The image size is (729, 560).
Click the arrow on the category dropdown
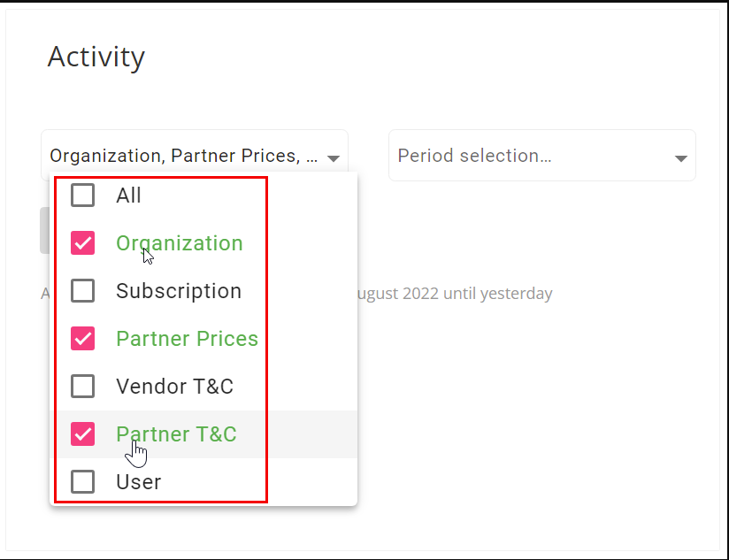334,158
